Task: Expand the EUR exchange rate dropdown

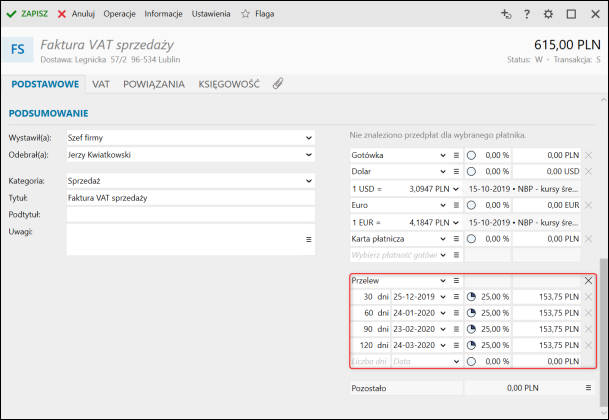Action: [456, 223]
